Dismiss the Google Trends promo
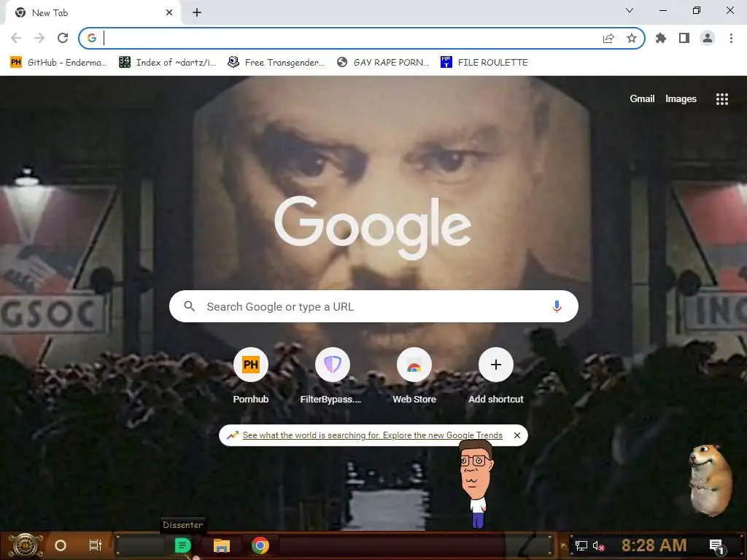 (x=517, y=435)
